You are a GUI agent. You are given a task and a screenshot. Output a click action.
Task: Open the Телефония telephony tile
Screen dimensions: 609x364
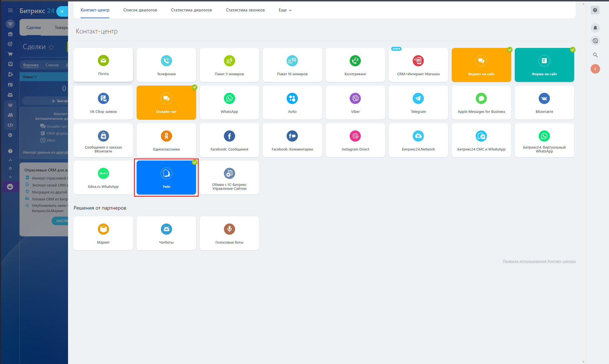tap(166, 65)
